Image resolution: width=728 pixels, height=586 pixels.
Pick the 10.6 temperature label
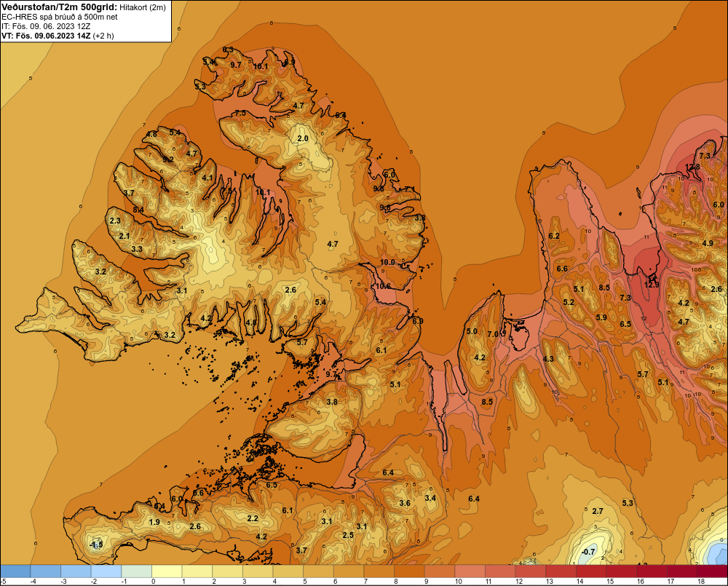[383, 286]
